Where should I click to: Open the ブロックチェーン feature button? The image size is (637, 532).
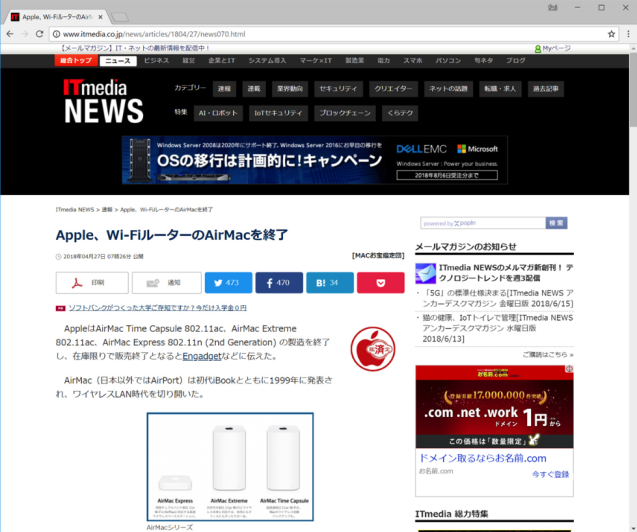[x=345, y=113]
